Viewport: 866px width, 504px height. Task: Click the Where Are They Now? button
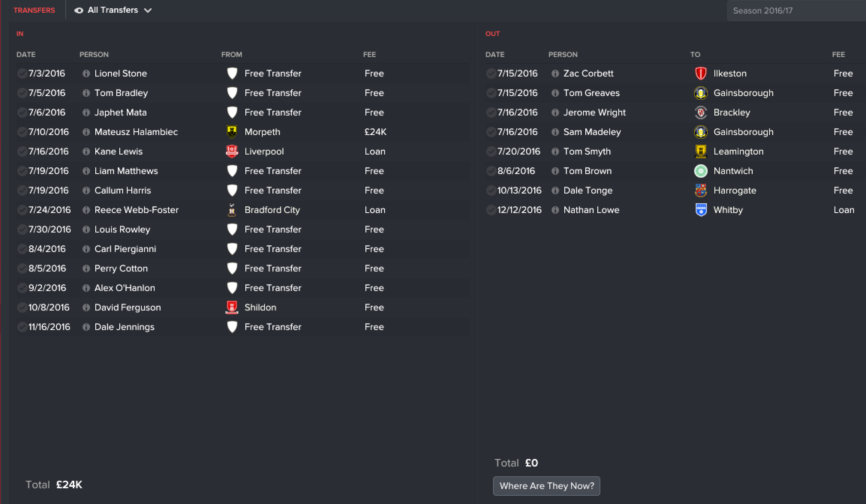(547, 486)
